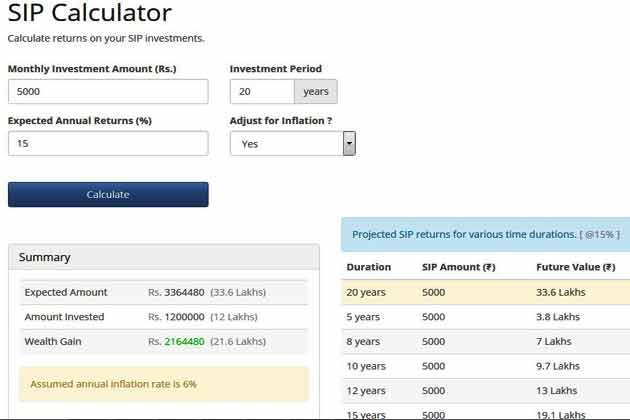Click the 5000 cell in the 10 years row
The image size is (630, 420).
(433, 366)
